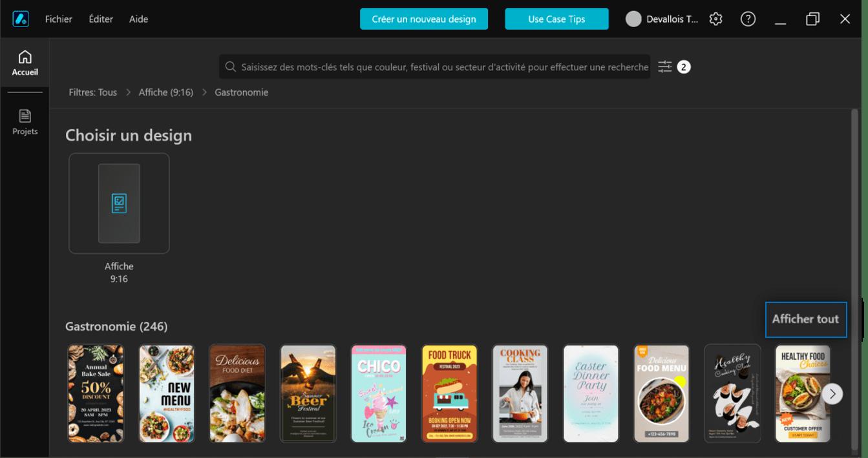
Task: Select the blank Affiche 9:16 design
Action: (119, 203)
